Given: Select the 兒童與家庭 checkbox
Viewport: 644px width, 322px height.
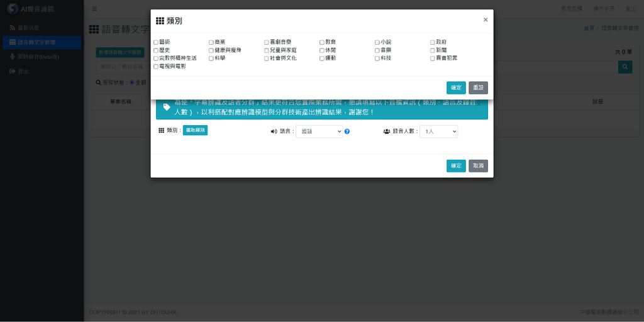Looking at the screenshot, I should pos(267,50).
